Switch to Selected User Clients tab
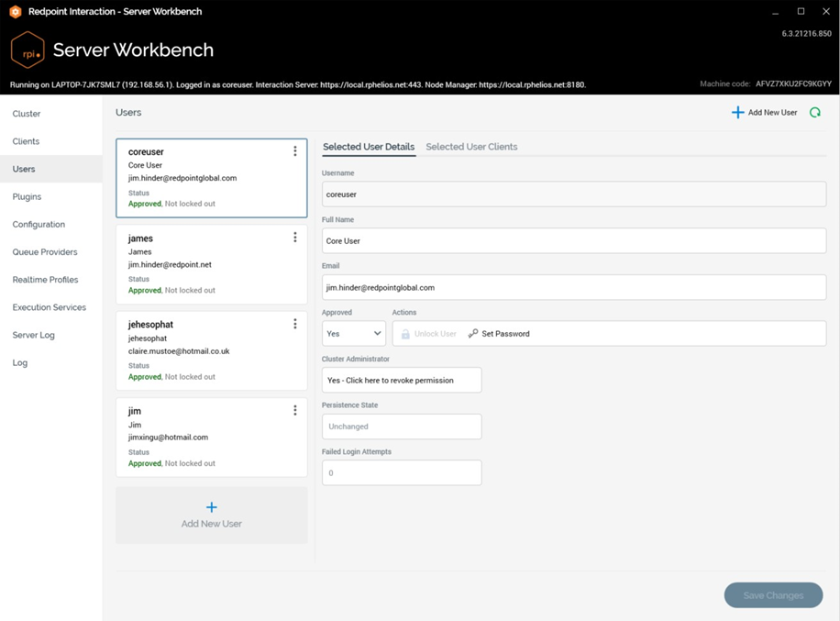 [471, 147]
